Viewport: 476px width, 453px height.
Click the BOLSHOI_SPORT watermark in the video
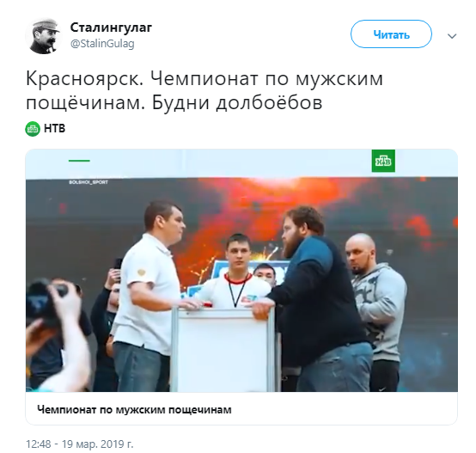click(88, 182)
